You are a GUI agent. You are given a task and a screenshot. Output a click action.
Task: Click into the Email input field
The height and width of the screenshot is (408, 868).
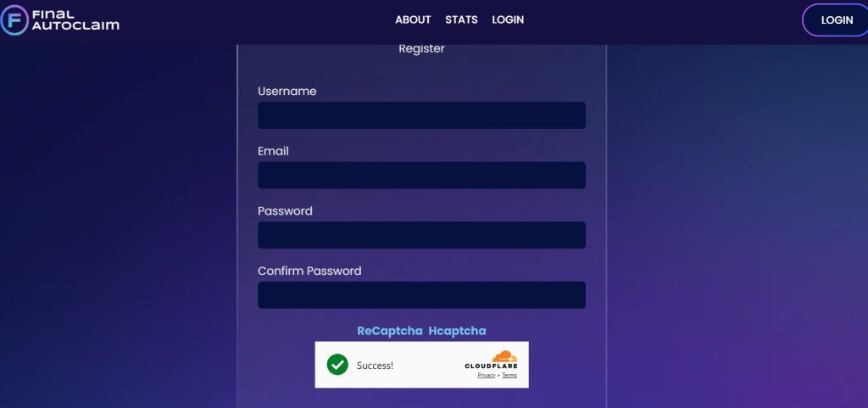421,176
